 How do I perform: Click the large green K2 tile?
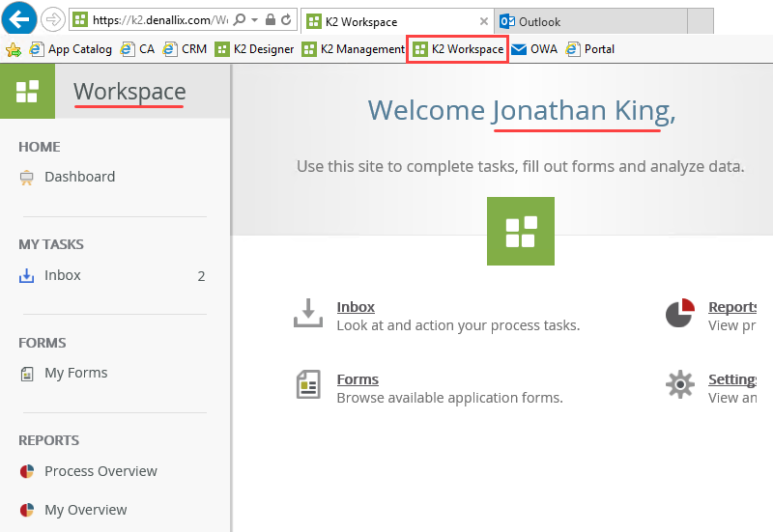[521, 231]
